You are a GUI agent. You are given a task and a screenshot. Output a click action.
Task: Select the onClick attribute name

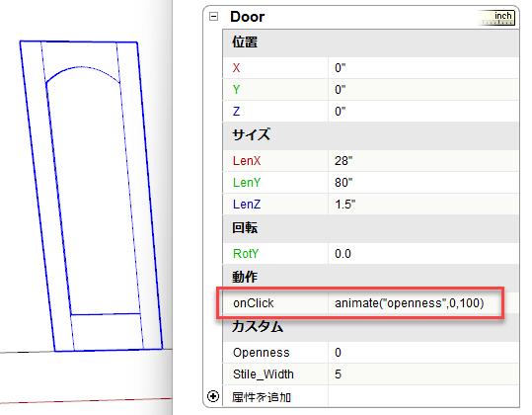[253, 303]
